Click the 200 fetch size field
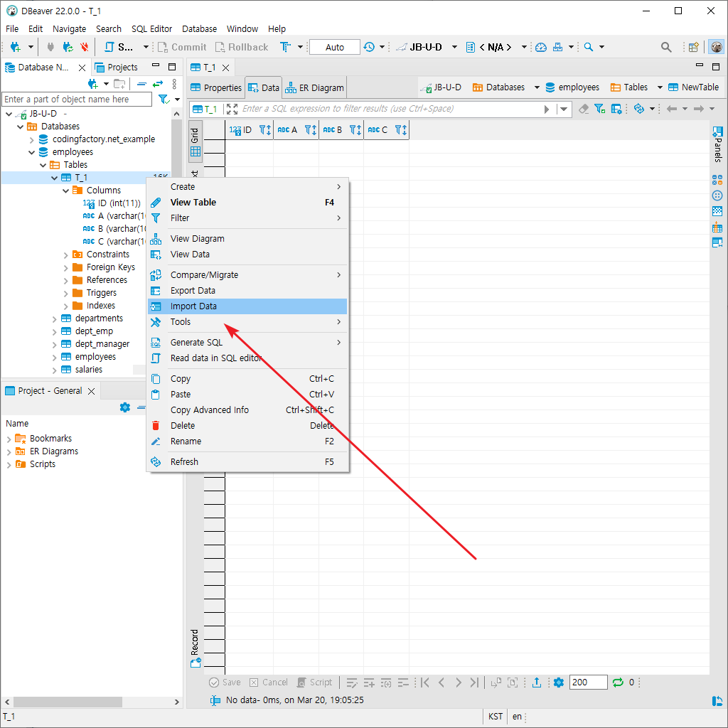The width and height of the screenshot is (728, 728). tap(588, 682)
